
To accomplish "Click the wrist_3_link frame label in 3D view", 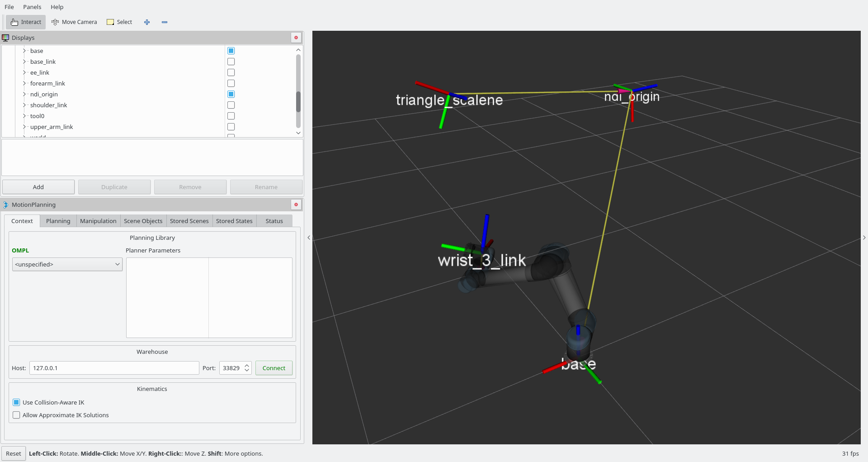I will 482,260.
